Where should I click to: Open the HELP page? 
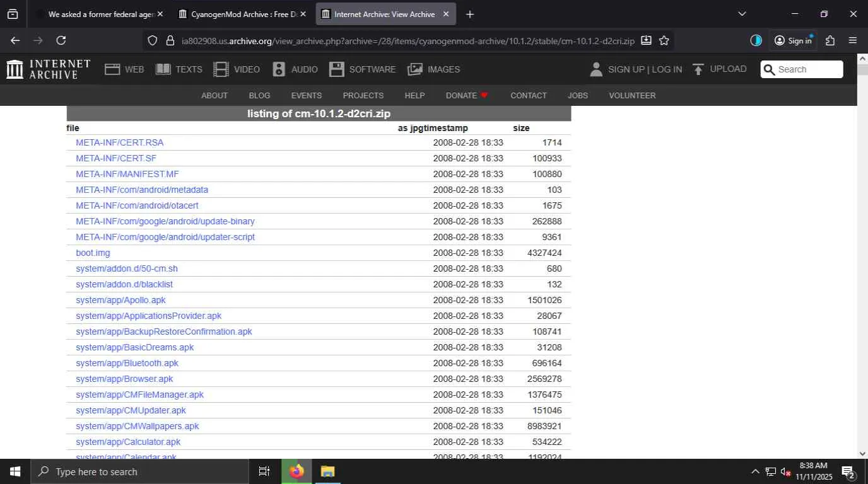414,95
